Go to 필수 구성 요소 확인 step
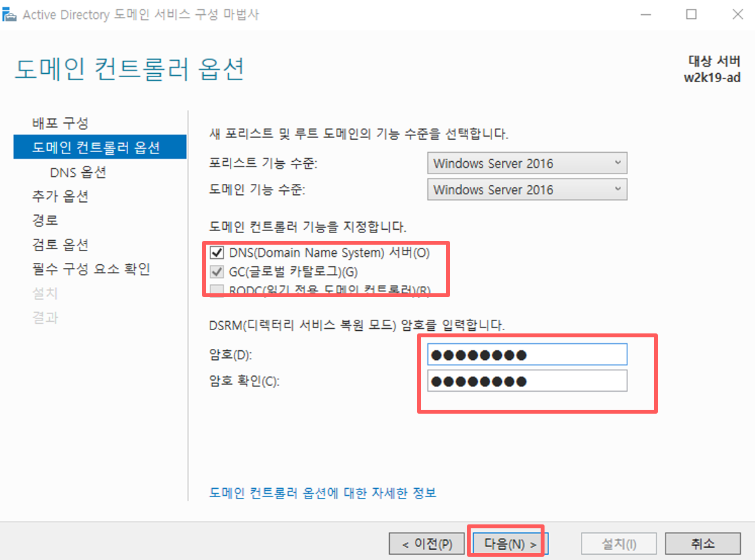This screenshot has width=755, height=560. 91,268
